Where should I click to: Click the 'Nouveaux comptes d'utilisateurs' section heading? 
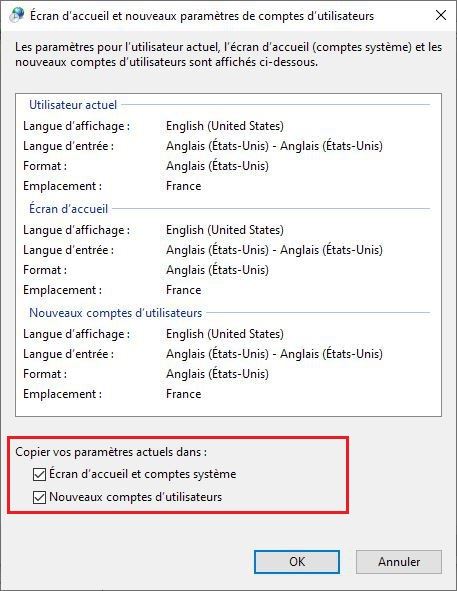click(x=115, y=313)
